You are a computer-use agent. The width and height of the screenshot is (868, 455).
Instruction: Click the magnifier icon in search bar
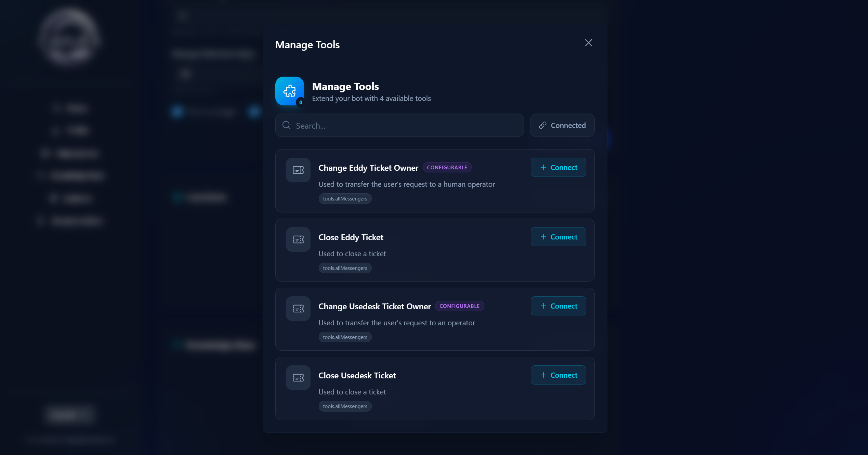[x=287, y=126]
